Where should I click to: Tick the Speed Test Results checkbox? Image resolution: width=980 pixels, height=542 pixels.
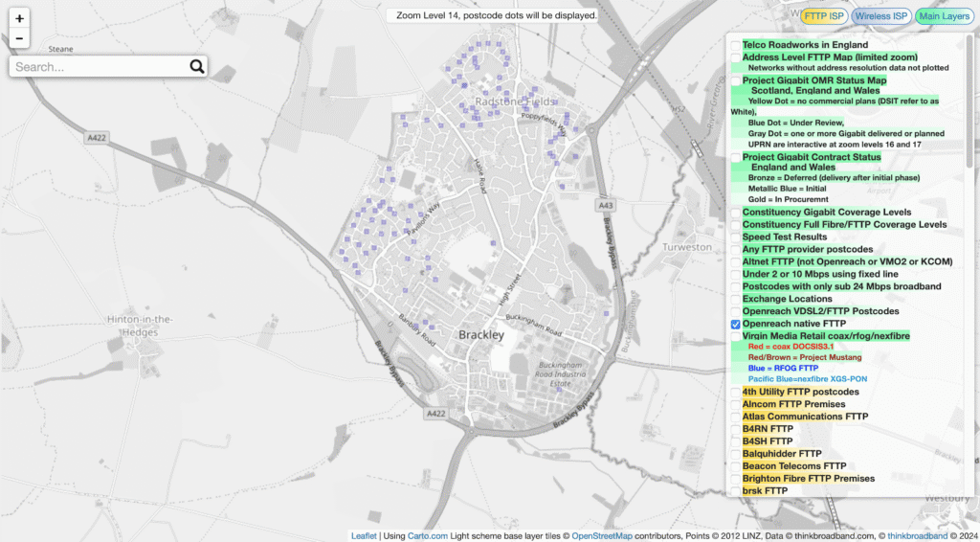pos(735,237)
